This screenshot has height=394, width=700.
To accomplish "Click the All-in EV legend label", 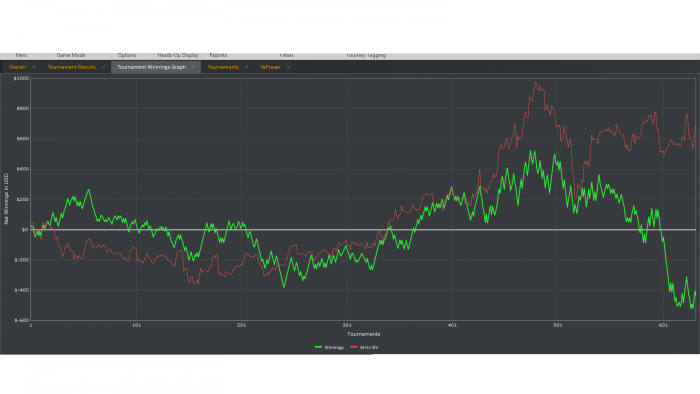I will [x=369, y=347].
